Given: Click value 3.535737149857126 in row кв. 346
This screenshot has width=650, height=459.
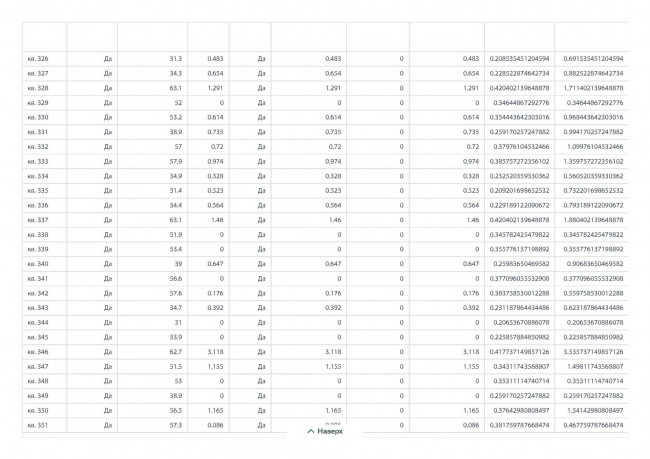Looking at the screenshot, I should 593,352.
